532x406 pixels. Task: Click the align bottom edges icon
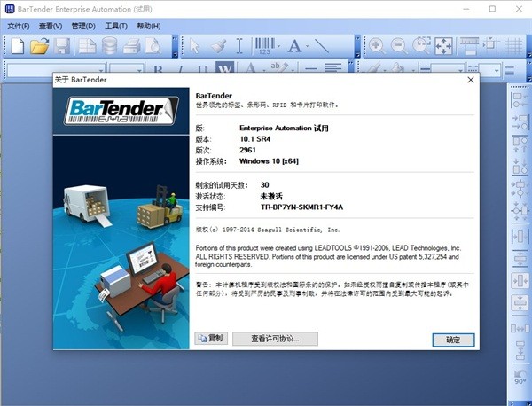pos(520,167)
